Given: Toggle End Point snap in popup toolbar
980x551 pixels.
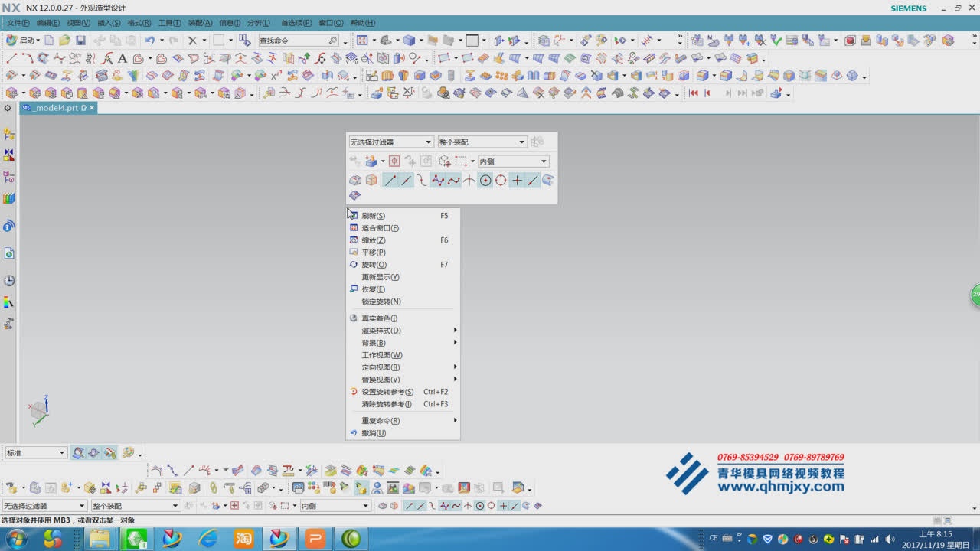Looking at the screenshot, I should (390, 181).
